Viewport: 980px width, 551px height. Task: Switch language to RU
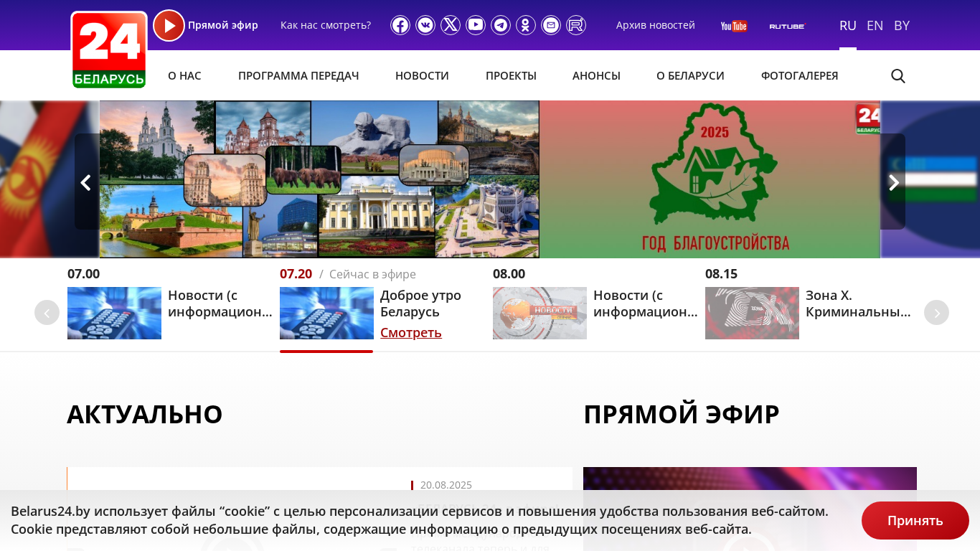click(848, 26)
